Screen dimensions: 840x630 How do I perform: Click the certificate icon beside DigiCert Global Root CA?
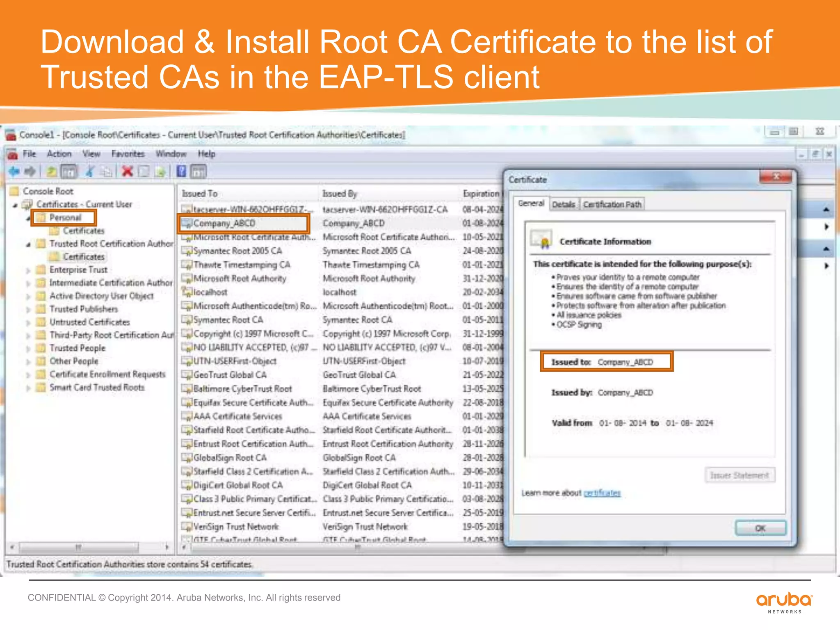(x=187, y=485)
